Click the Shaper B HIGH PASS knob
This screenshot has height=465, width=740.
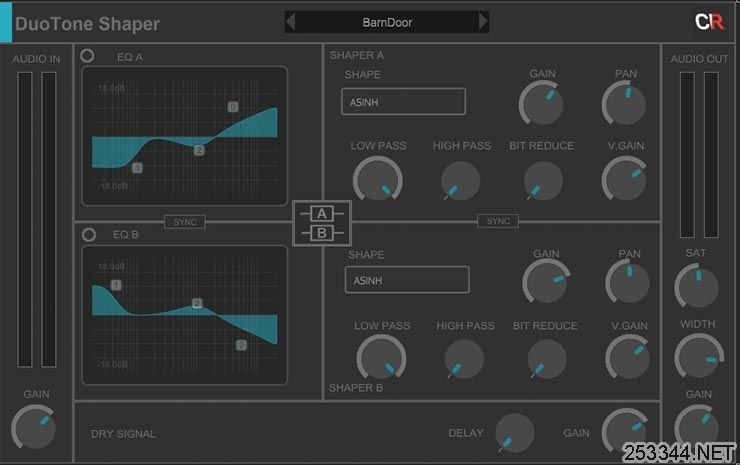(464, 359)
